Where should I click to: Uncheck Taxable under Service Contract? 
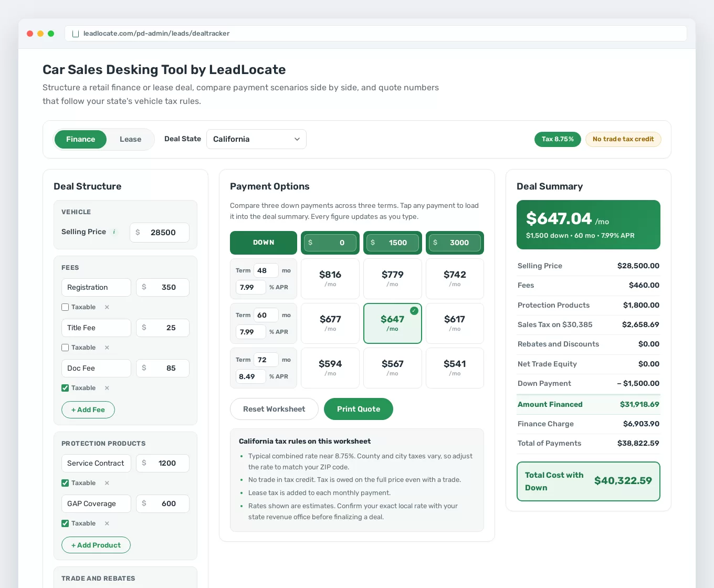coord(65,483)
